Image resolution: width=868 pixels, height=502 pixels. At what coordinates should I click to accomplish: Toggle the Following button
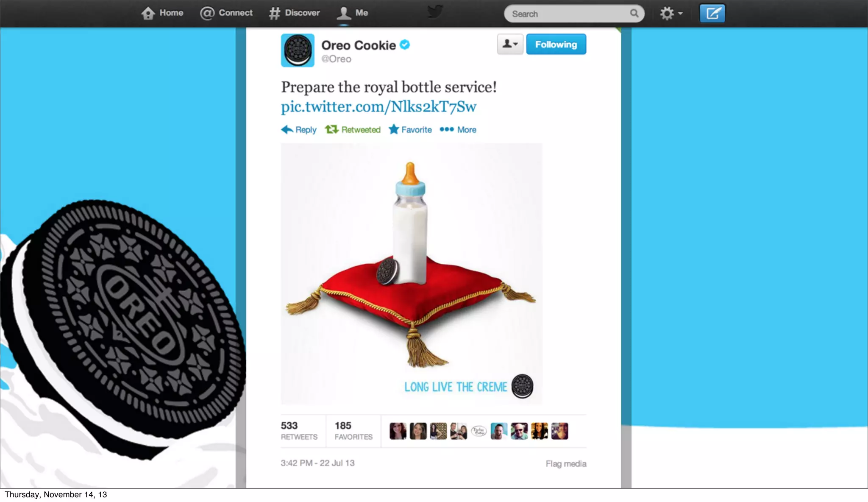point(556,44)
